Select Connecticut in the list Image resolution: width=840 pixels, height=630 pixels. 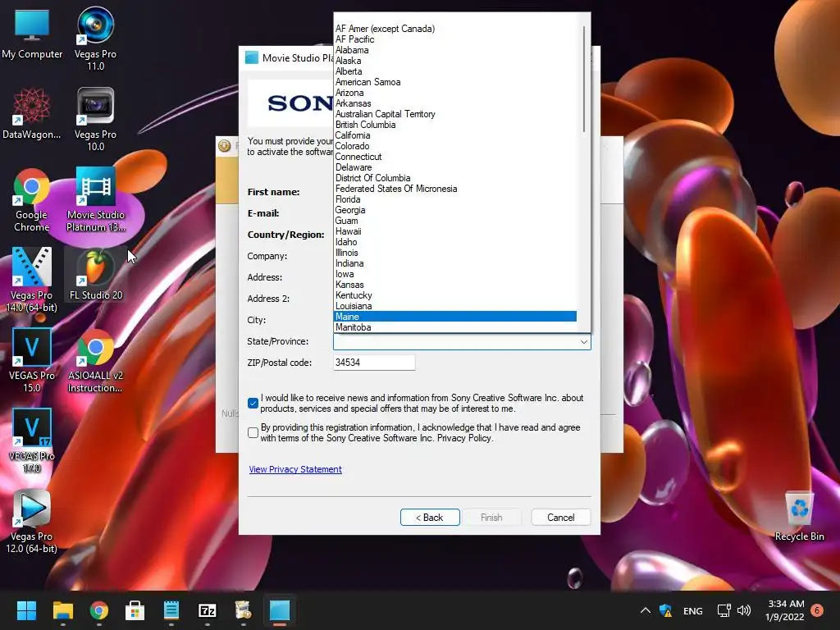coord(454,157)
